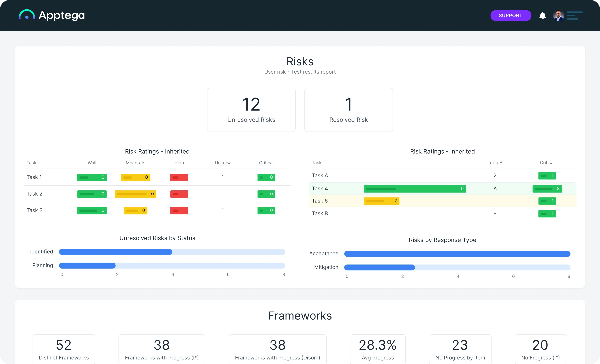The width and height of the screenshot is (600, 364).
Task: Click Task 6 yellow bar showing 2
Action: (381, 201)
